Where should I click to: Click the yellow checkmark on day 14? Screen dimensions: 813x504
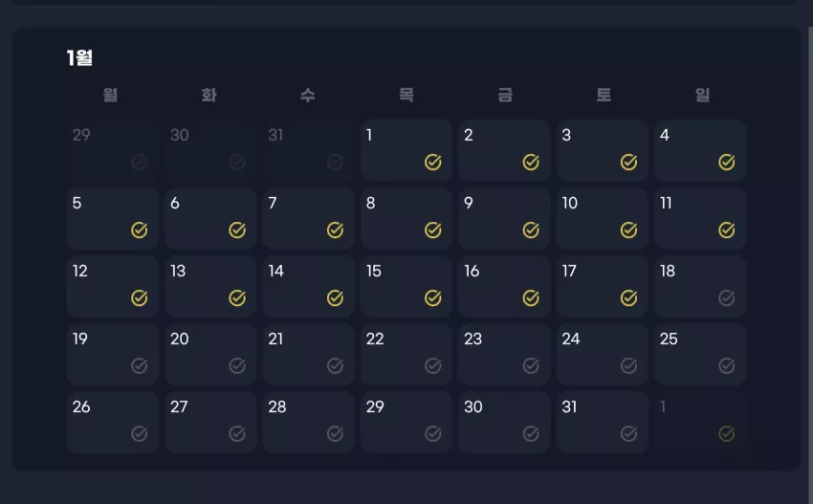[x=335, y=297]
